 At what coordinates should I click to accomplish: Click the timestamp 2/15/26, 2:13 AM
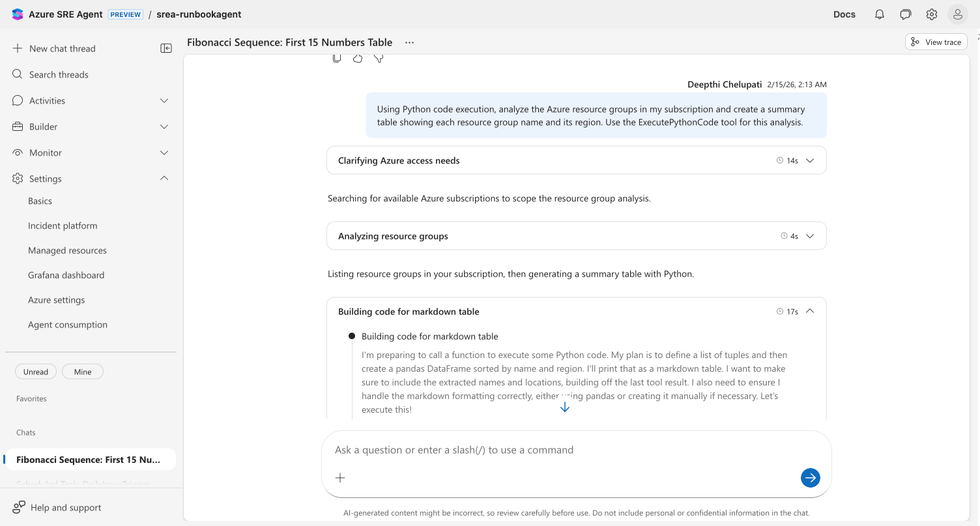point(797,85)
